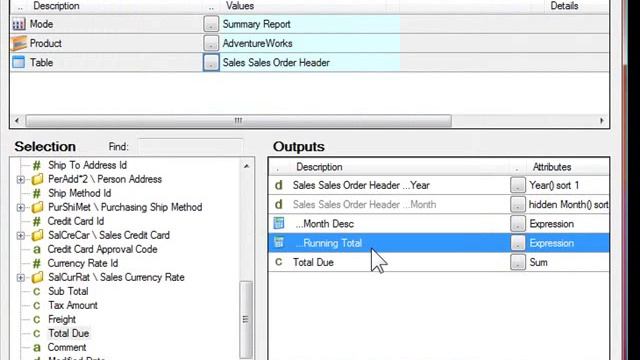640x360 pixels.
Task: Open attributes button for hidden Month output
Action: (518, 204)
